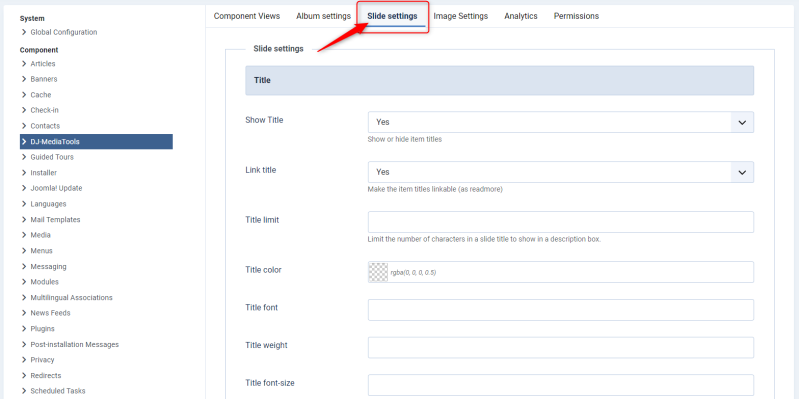Open the Component Views tab
Screen dimensions: 800x399
(x=247, y=16)
